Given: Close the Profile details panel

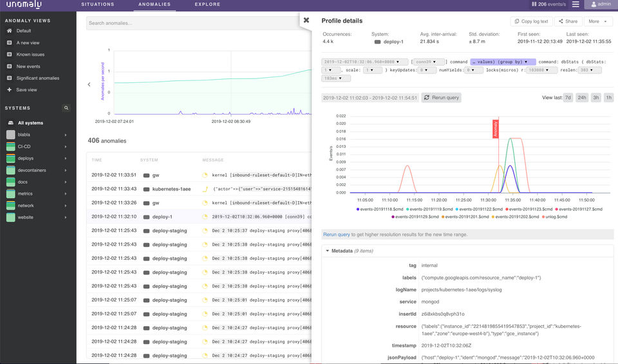Looking at the screenshot, I should coord(306,21).
